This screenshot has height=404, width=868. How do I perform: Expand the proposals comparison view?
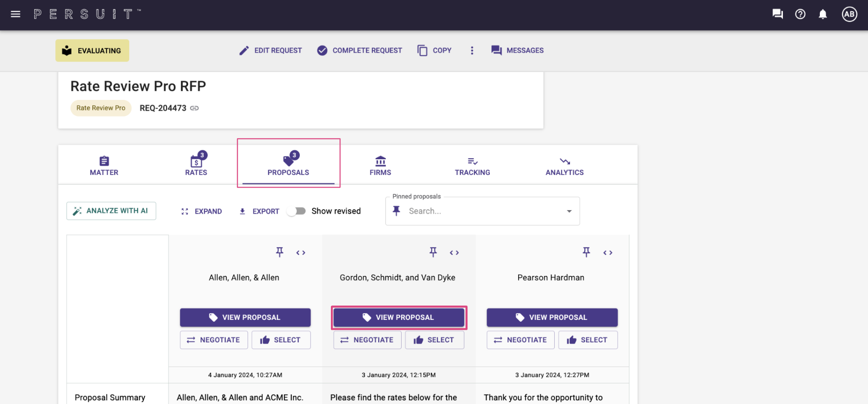[201, 211]
